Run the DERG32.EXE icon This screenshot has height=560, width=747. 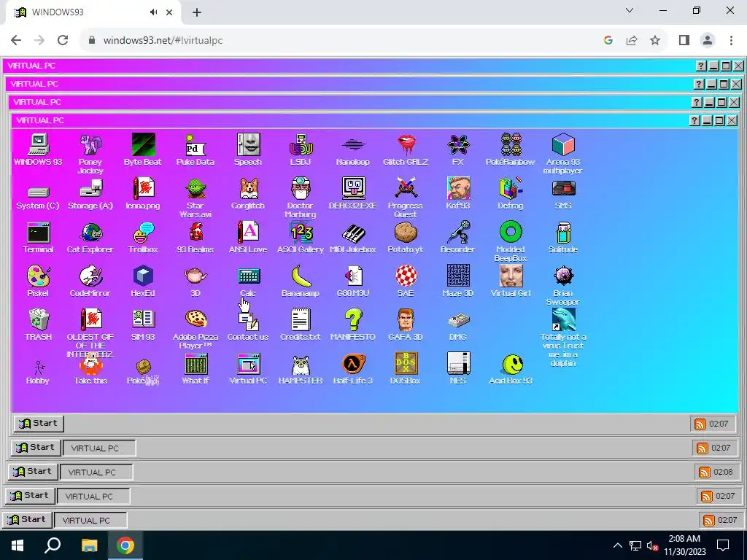[353, 192]
